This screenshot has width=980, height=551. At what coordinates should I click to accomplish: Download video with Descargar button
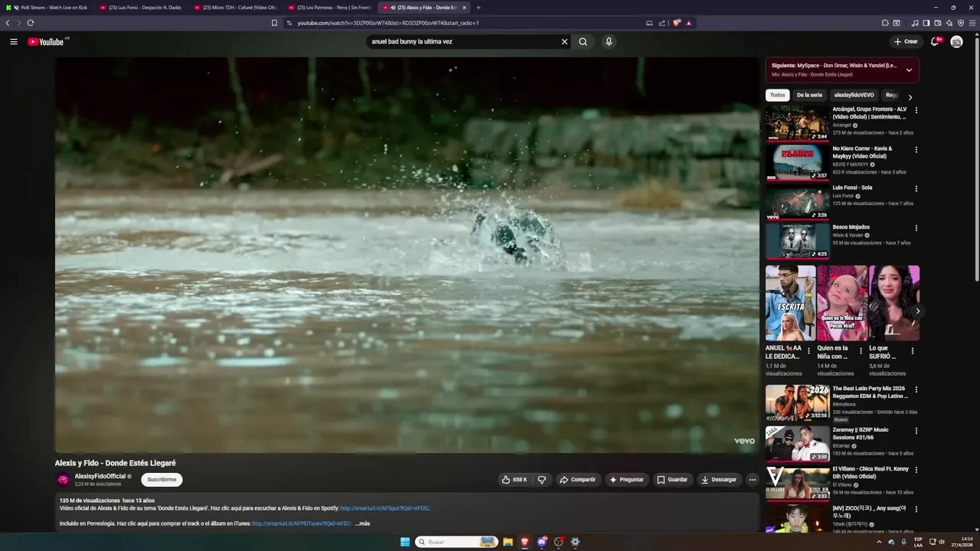click(x=719, y=480)
